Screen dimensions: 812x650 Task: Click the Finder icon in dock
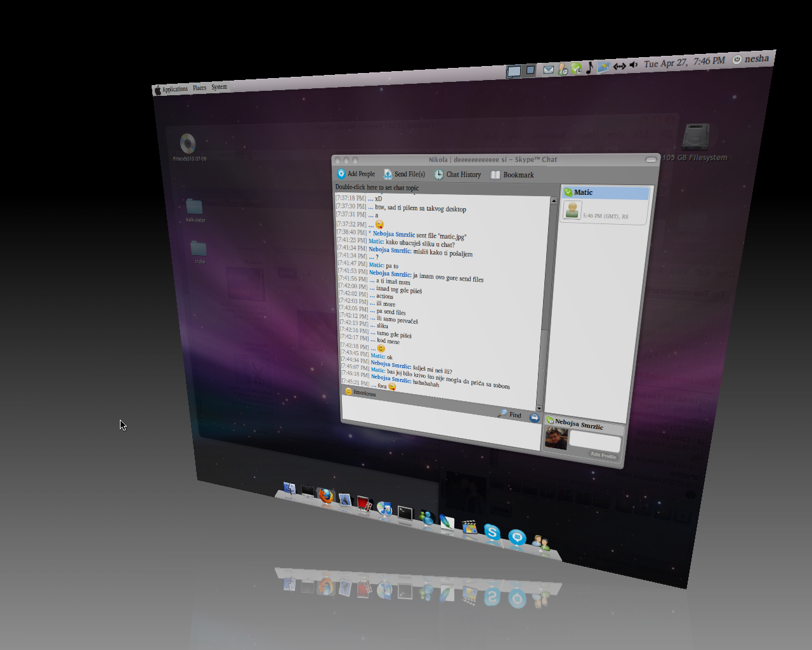(289, 489)
